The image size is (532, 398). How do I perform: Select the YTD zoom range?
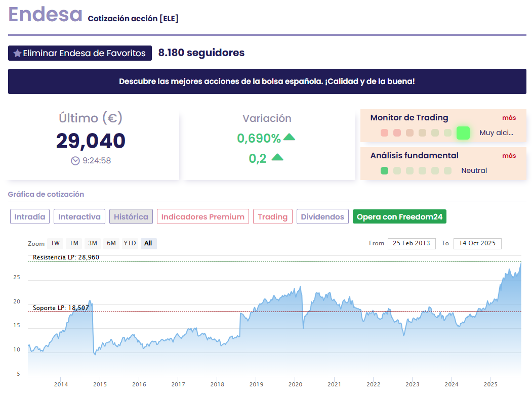tap(130, 243)
